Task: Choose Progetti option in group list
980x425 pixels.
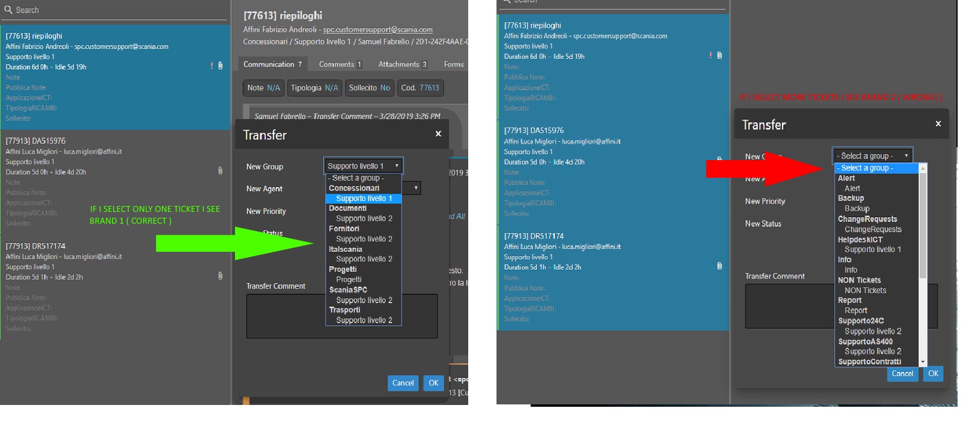Action: tap(349, 280)
